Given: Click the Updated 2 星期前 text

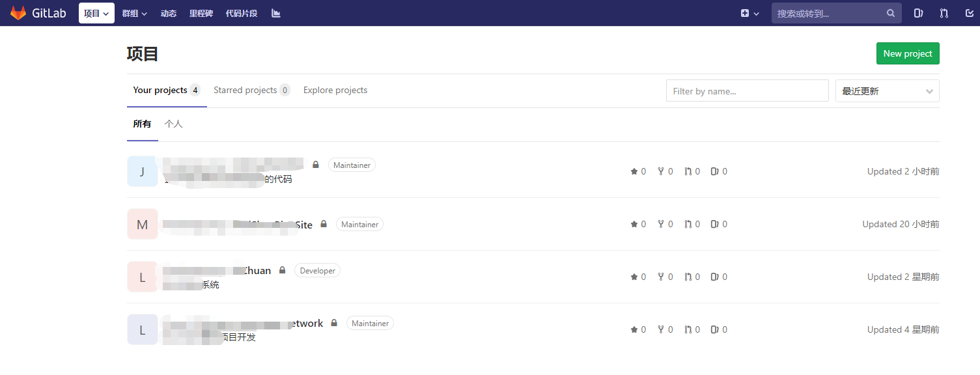Looking at the screenshot, I should [x=903, y=277].
